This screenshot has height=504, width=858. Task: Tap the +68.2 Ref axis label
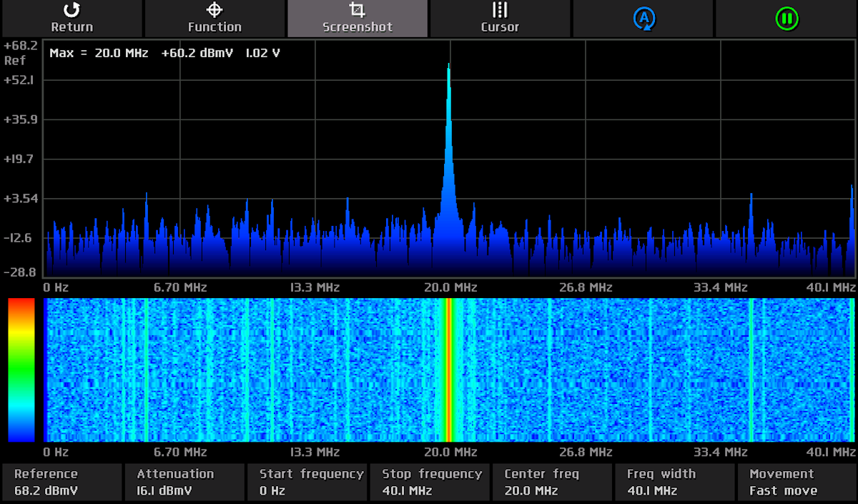(x=20, y=52)
